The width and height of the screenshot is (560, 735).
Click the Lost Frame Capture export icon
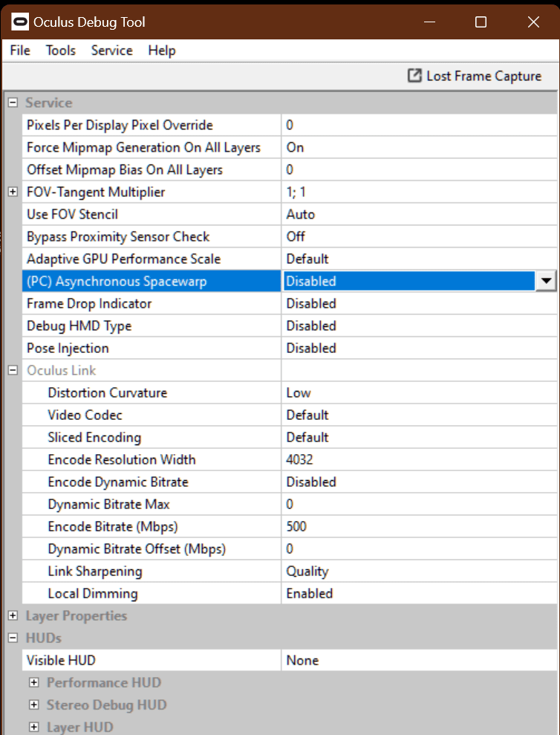point(414,76)
